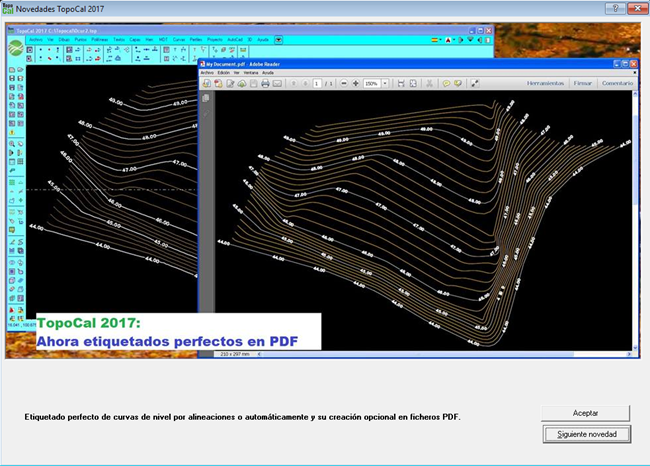Open Puntos menu in TopoCal window
Viewport: 650px width, 466px height.
coord(80,40)
